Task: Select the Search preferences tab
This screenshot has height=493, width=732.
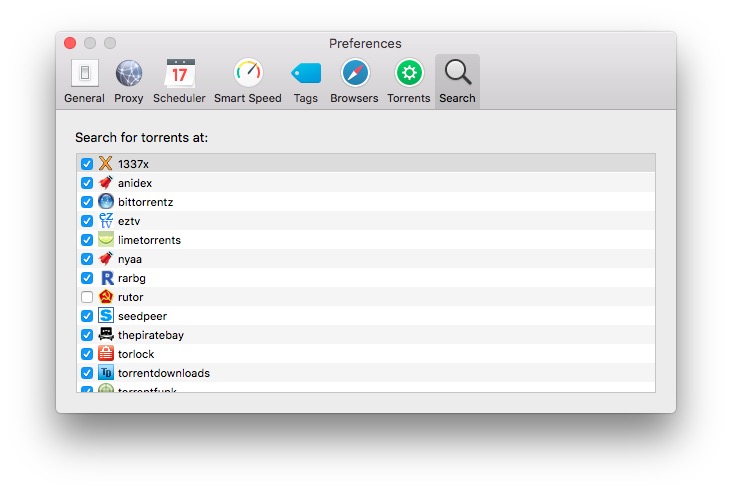Action: (457, 81)
